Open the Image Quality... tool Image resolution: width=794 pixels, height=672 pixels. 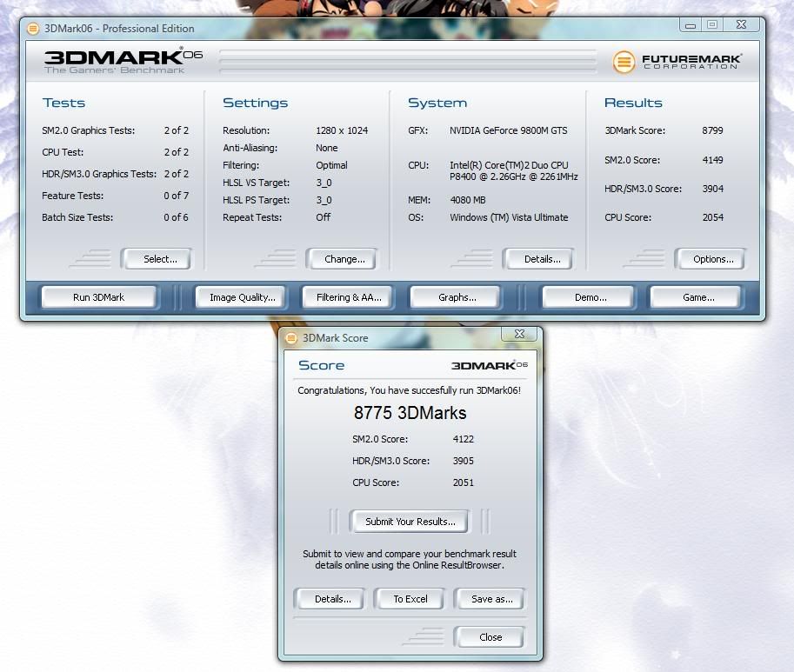(241, 297)
